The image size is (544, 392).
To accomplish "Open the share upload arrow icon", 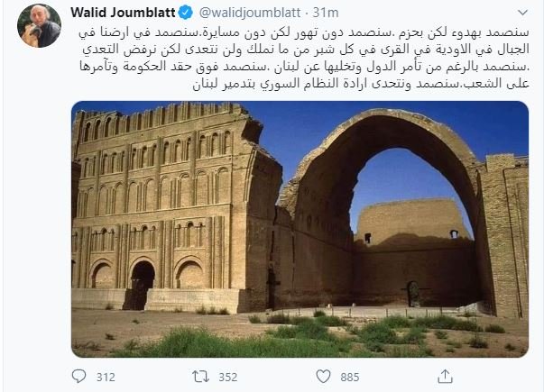I will [445, 377].
